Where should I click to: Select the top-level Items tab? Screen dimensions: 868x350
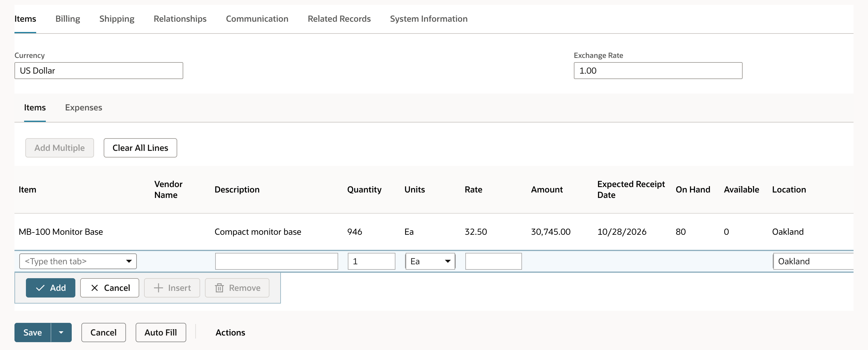click(25, 19)
